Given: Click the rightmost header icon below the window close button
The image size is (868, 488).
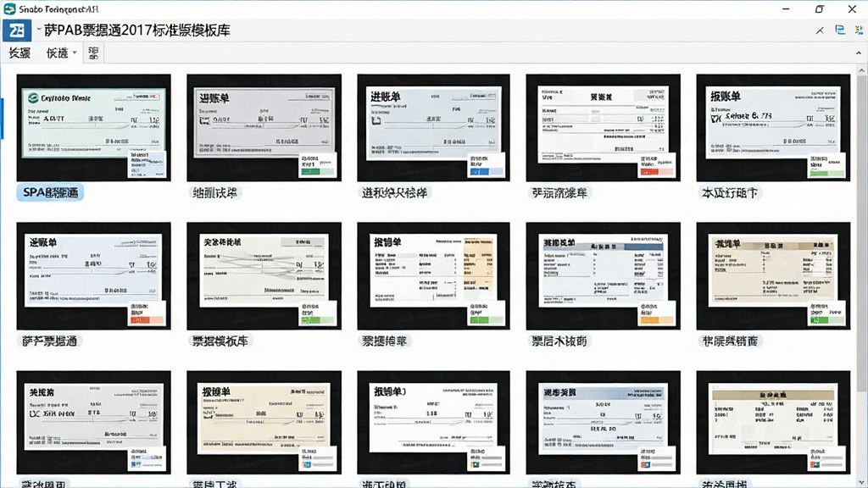Looking at the screenshot, I should [860, 30].
